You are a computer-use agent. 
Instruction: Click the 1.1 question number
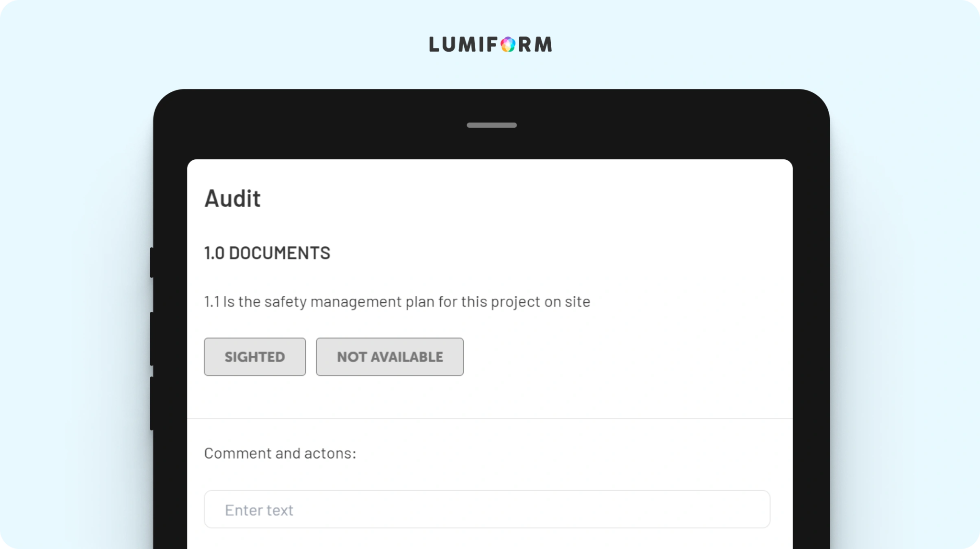pos(212,302)
